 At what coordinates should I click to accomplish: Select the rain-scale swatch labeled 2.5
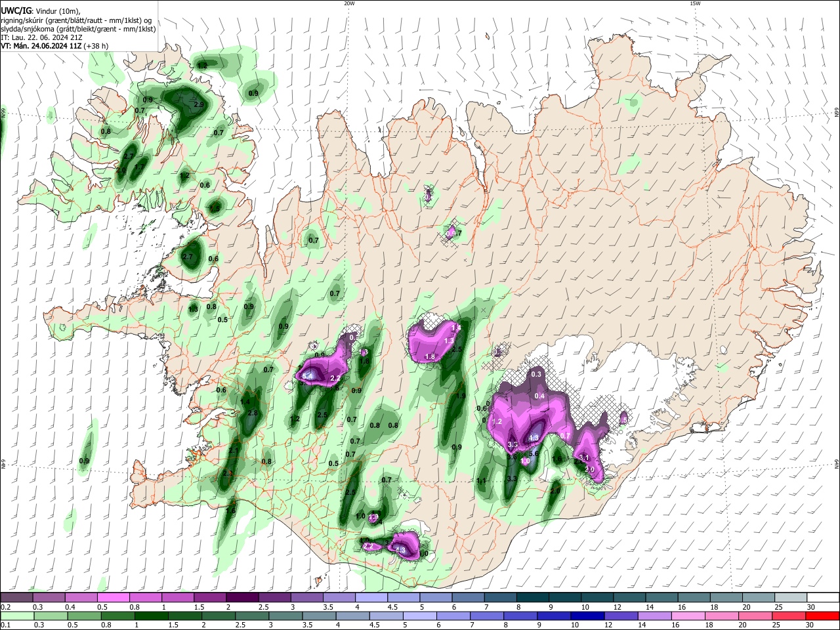251,616
